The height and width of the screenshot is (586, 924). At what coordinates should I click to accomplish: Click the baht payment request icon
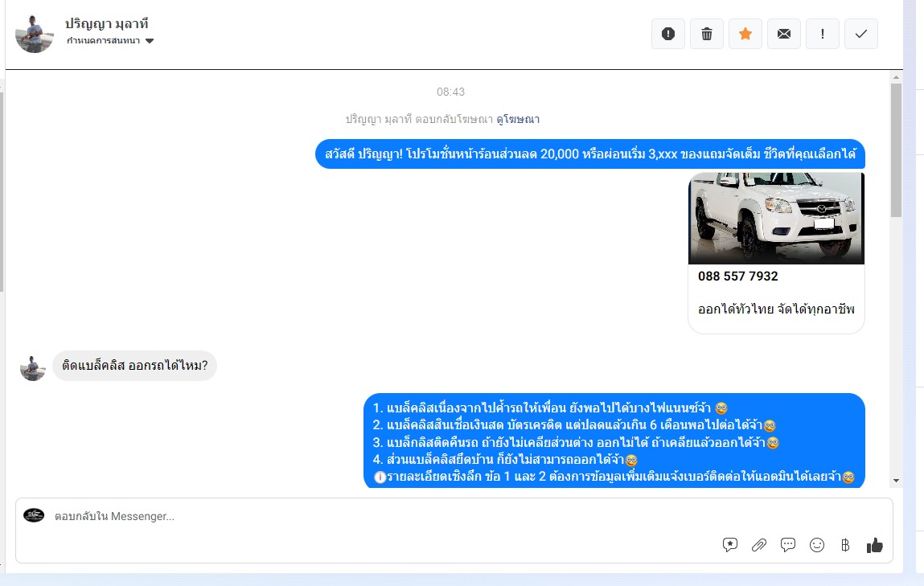coord(845,545)
